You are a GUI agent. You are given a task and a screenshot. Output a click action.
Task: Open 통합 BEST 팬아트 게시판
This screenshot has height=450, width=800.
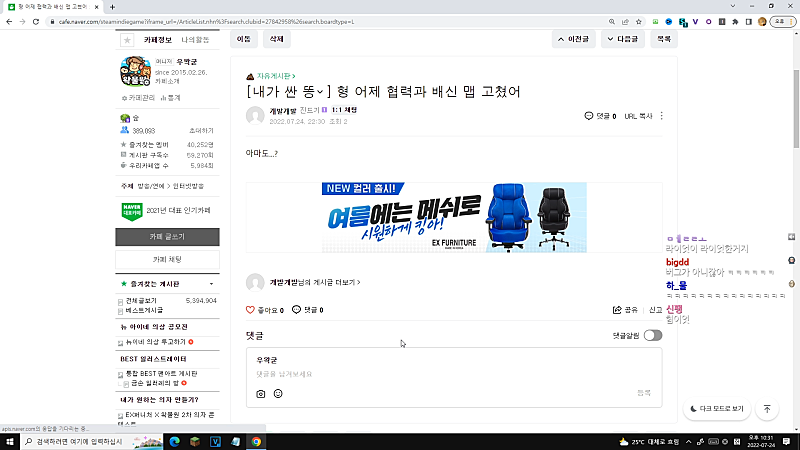pos(161,373)
